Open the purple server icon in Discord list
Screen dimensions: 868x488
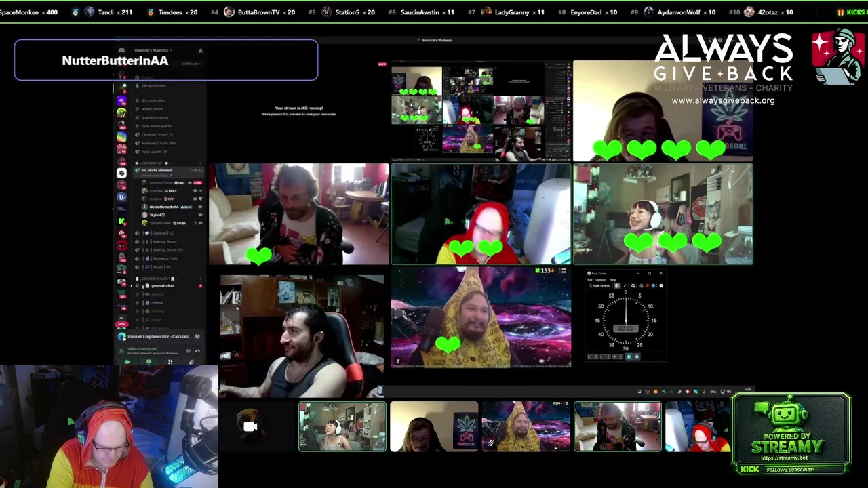121,100
